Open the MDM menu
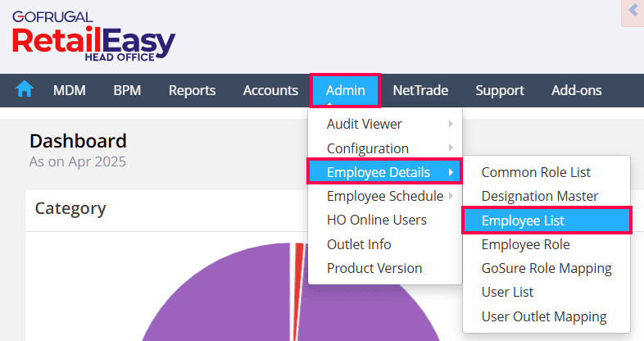This screenshot has height=341, width=644. coord(70,90)
